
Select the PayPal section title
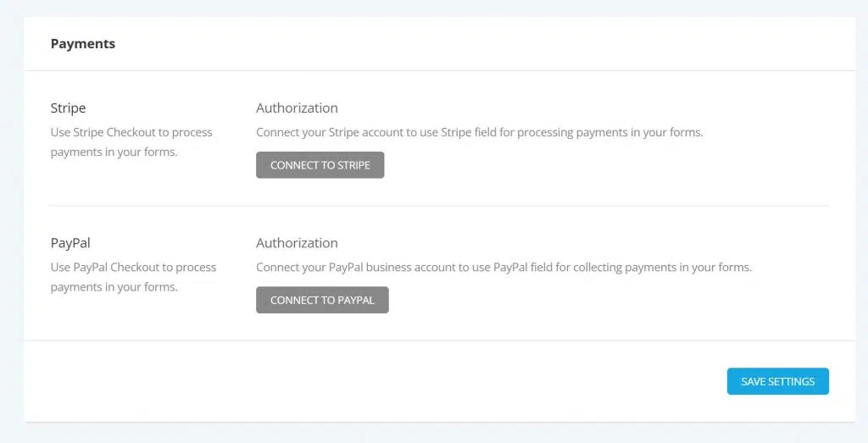click(70, 243)
